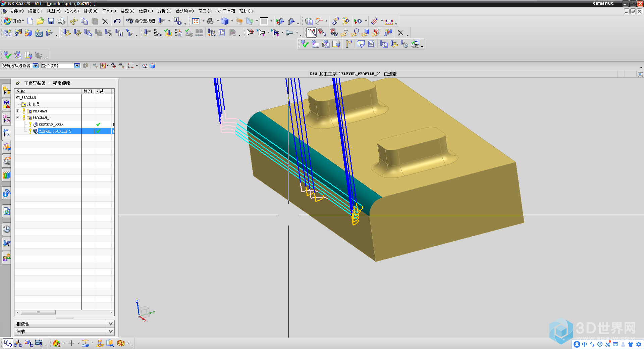Click the keyboard icon in input method tray
The height and width of the screenshot is (349, 644).
coord(615,344)
